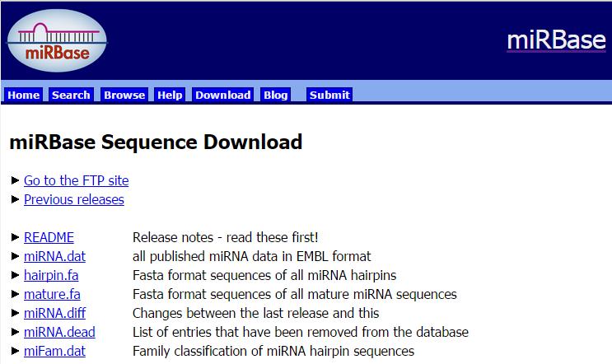Open the Blog menu item
The image size is (612, 364).
click(x=276, y=95)
